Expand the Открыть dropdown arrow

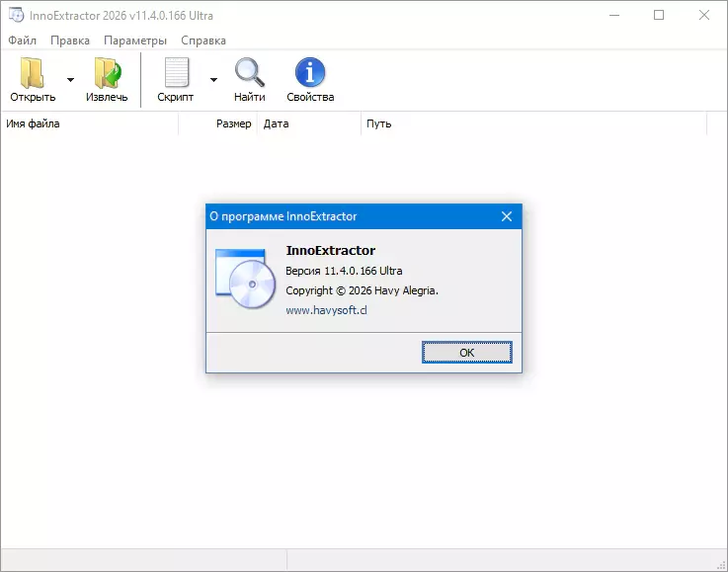click(x=70, y=80)
